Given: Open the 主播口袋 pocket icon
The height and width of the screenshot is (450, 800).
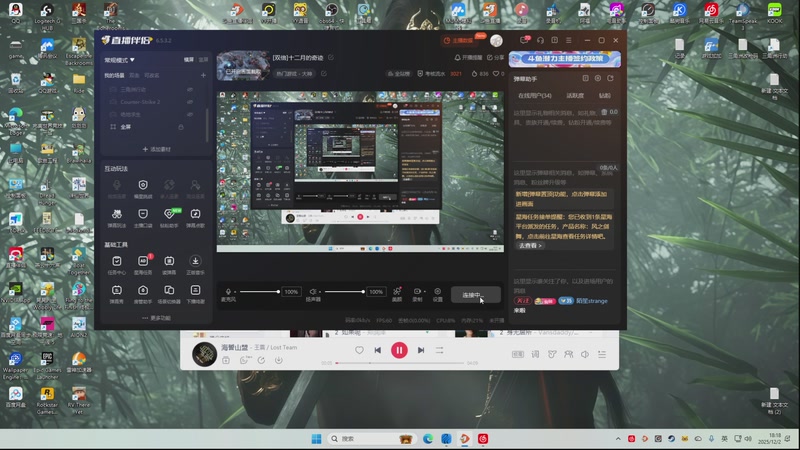Looking at the screenshot, I should tap(143, 214).
